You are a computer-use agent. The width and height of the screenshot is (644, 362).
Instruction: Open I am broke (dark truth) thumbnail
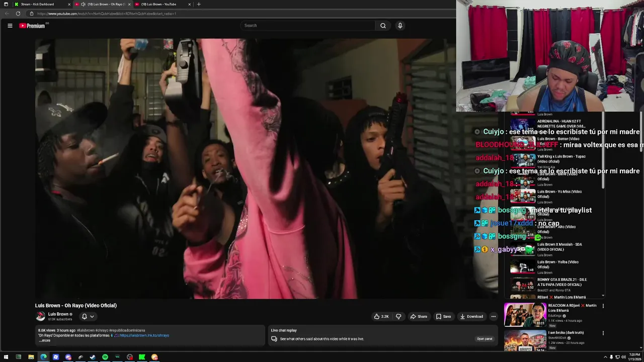tap(525, 341)
